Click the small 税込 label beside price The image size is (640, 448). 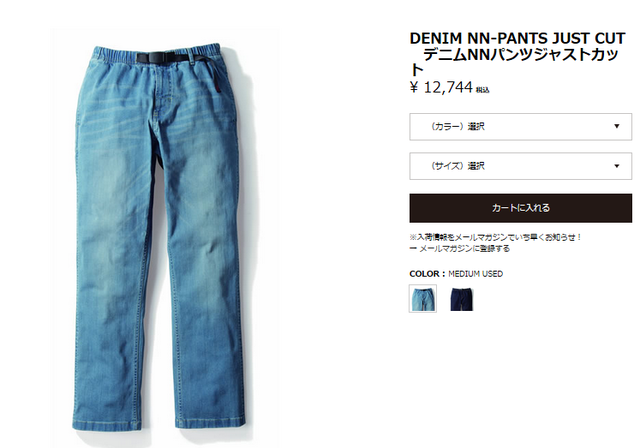[482, 90]
